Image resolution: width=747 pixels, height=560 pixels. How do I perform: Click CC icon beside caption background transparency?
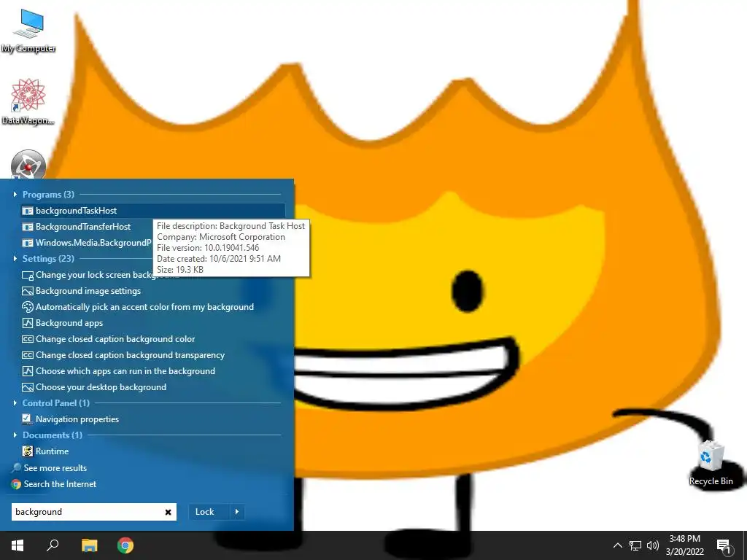[x=28, y=355]
